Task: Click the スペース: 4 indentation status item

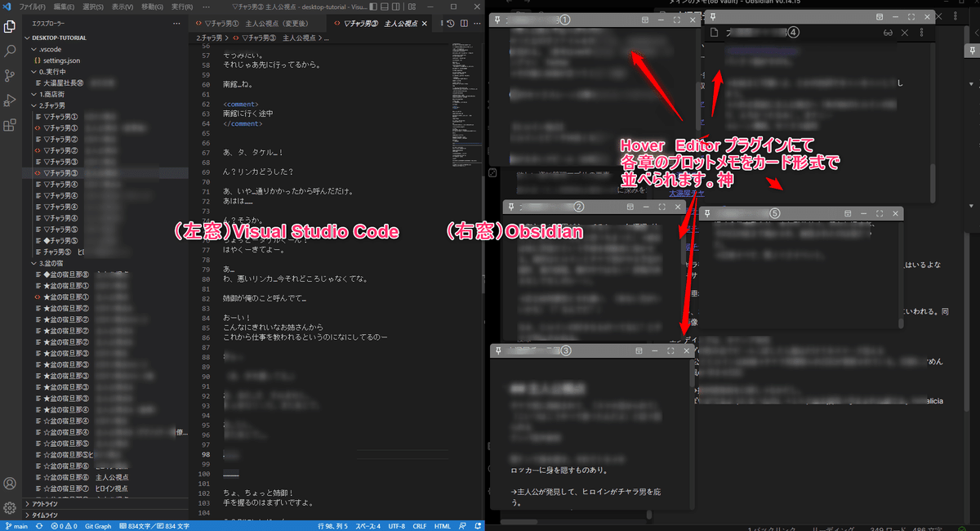Action: tap(368, 526)
